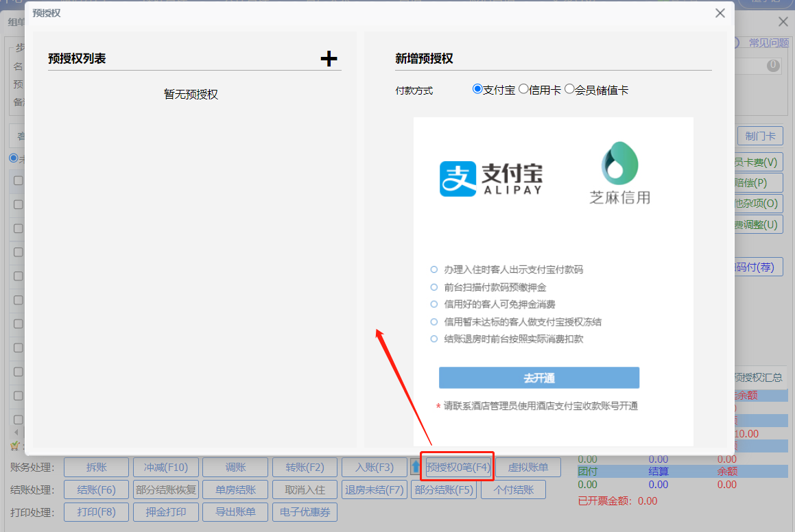The height and width of the screenshot is (532, 795).
Task: Click 转账(F2) button
Action: click(x=305, y=467)
